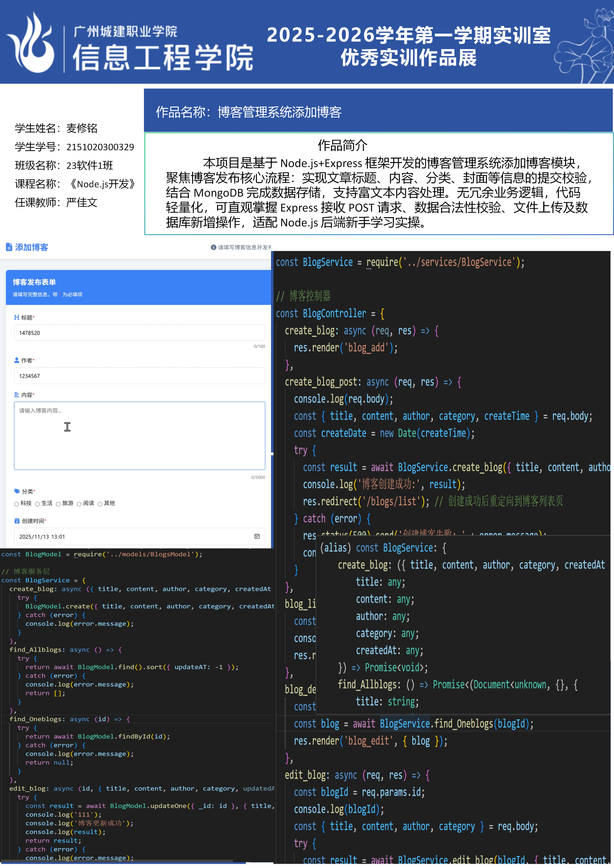
Task: Select the 生活 category radio button
Action: pos(37,504)
